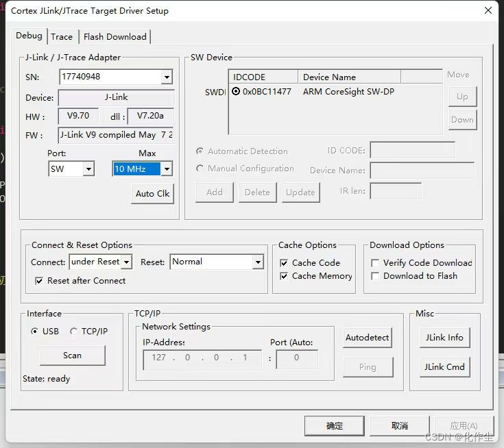Toggle Reset after Connect checkbox
Viewport: 504px width, 448px height.
(39, 281)
